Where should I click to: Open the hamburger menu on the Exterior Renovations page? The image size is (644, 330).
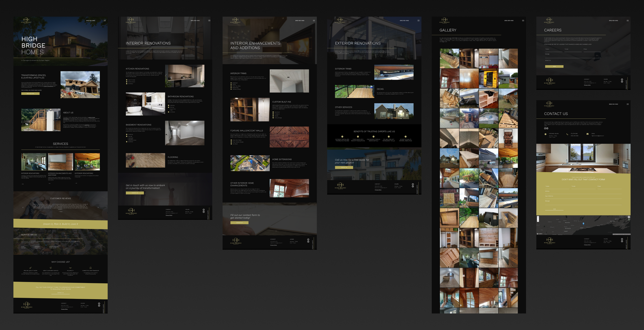click(x=418, y=20)
